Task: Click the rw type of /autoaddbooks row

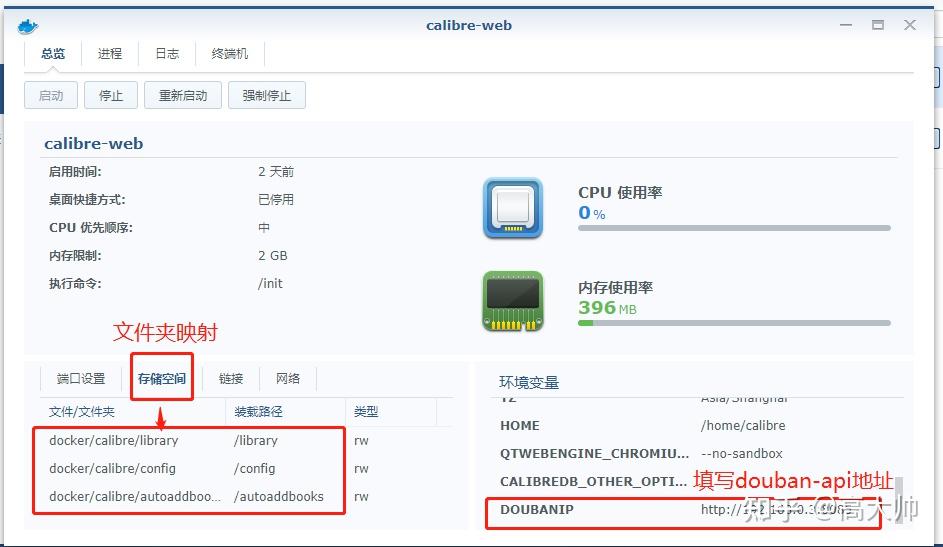Action: tap(361, 497)
